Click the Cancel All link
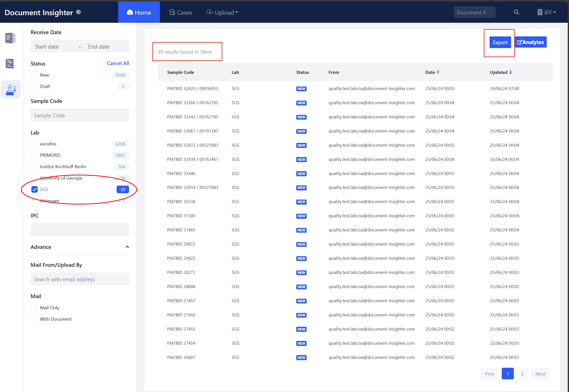The height and width of the screenshot is (392, 569). (118, 63)
